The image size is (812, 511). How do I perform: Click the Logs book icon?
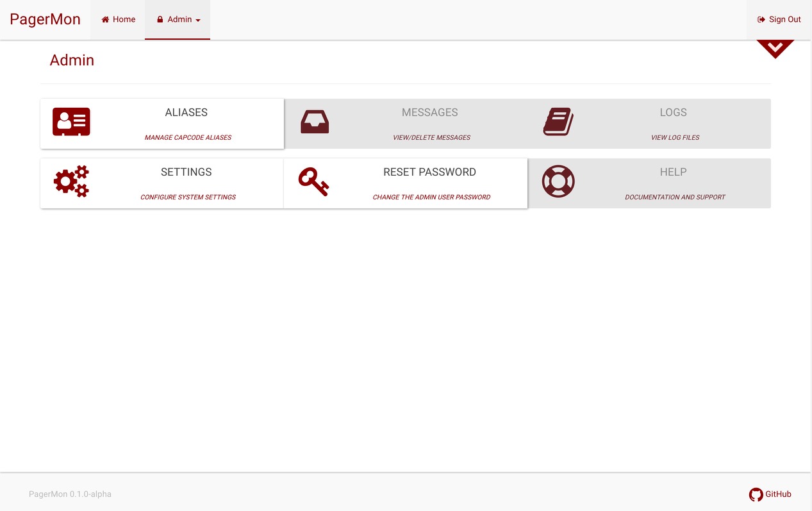[x=558, y=122]
